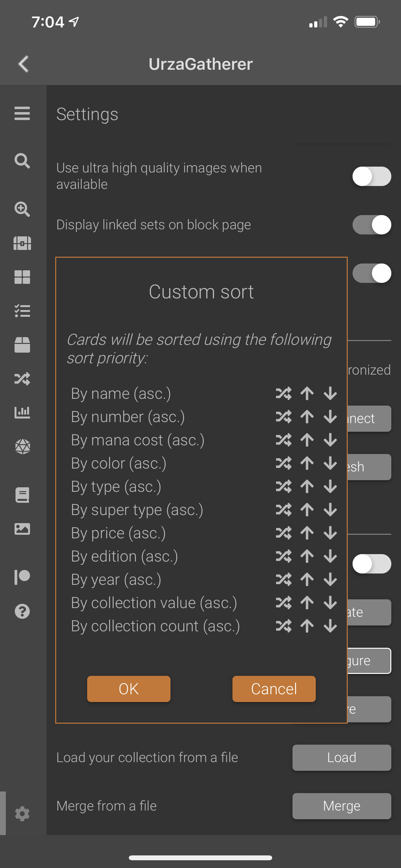Screen dimensions: 401x868
Task: Open the help question mark icon
Action: coord(22,611)
